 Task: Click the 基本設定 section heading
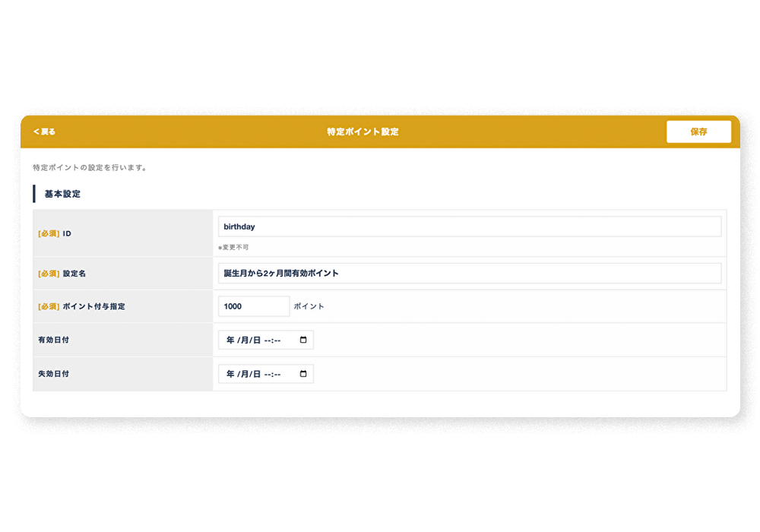pyautogui.click(x=62, y=194)
